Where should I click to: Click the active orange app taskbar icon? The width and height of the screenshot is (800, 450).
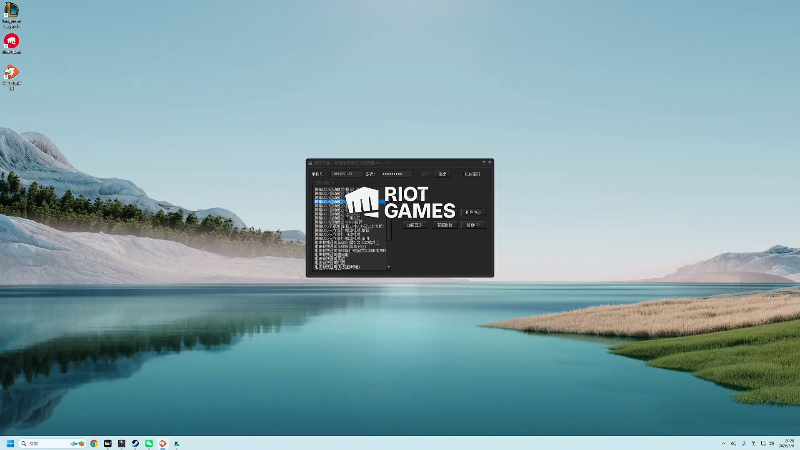coord(163,443)
